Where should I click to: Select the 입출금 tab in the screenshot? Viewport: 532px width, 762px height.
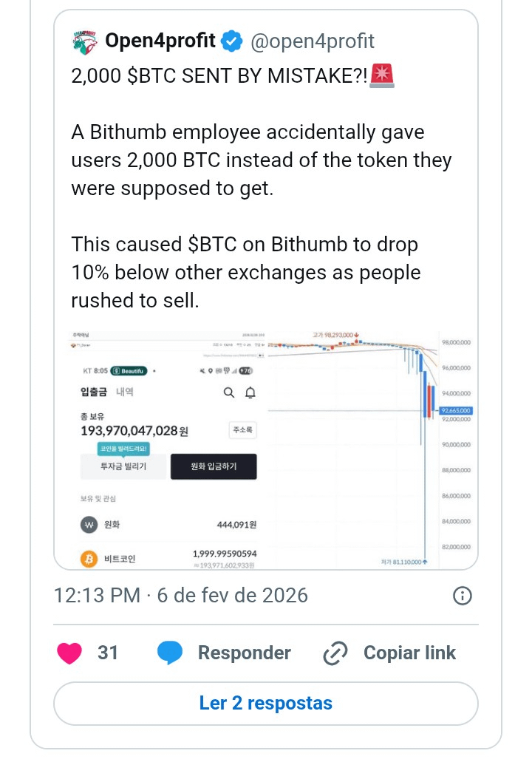click(93, 392)
